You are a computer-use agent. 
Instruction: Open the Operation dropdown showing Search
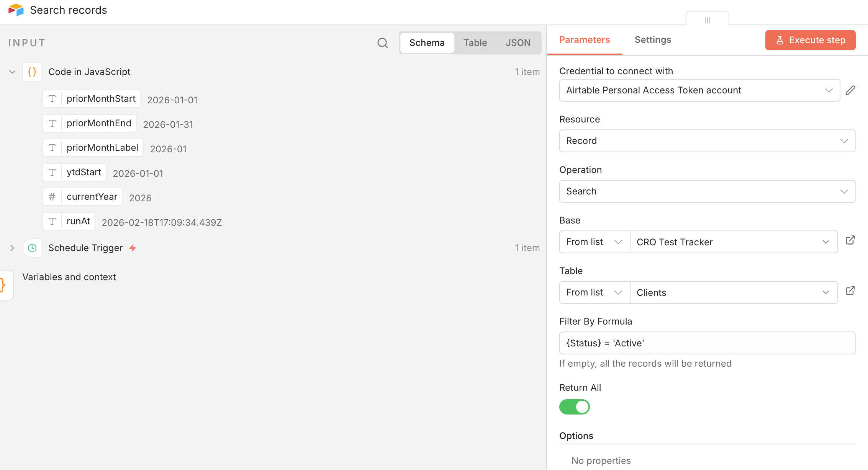click(707, 191)
